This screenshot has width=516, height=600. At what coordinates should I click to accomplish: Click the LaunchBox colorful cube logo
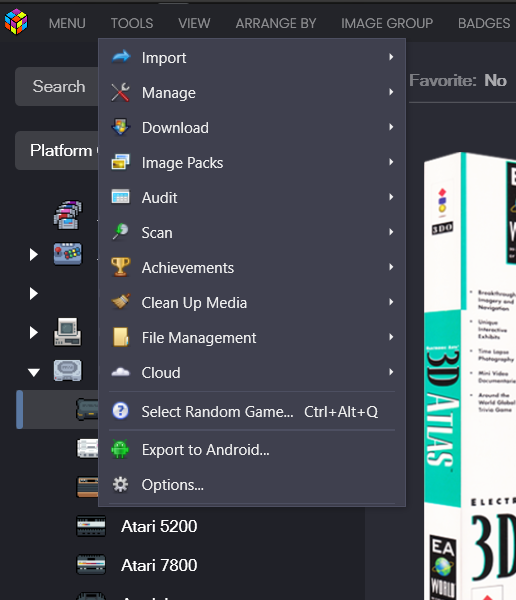pyautogui.click(x=16, y=22)
